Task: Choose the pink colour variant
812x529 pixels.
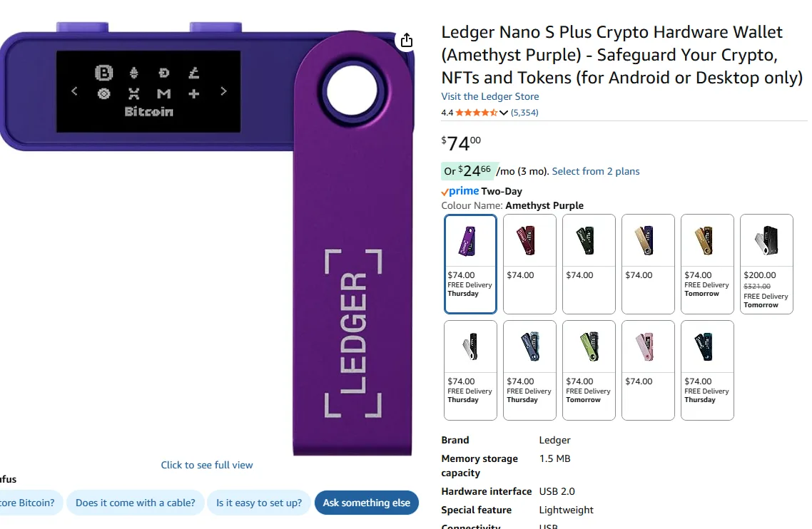Action: coord(648,347)
